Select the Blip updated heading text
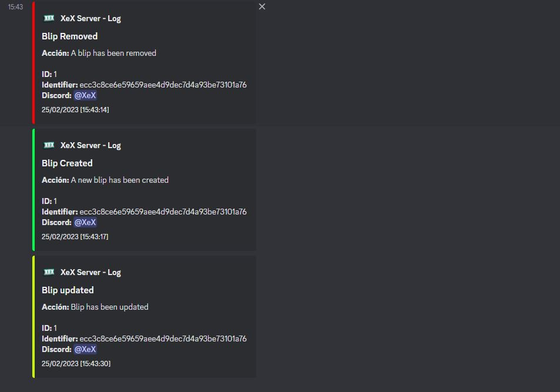The width and height of the screenshot is (560, 392). pyautogui.click(x=68, y=290)
